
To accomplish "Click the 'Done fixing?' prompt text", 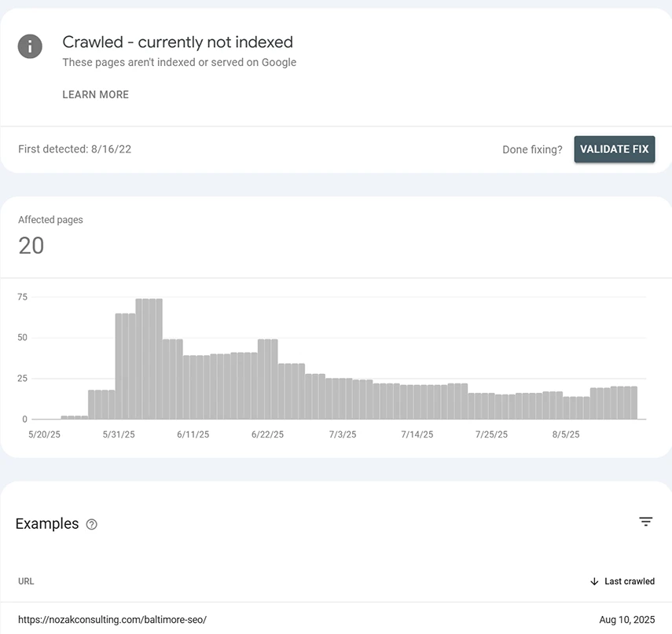I will (532, 149).
